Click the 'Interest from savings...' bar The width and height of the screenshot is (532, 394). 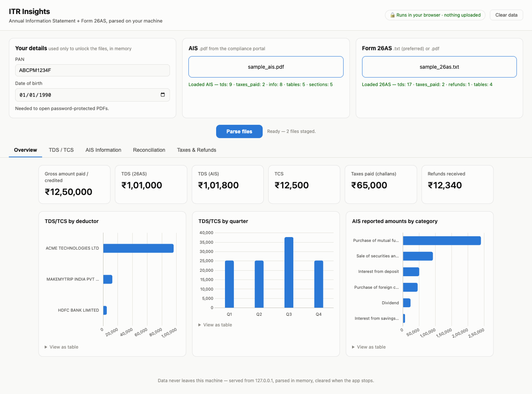pyautogui.click(x=404, y=318)
